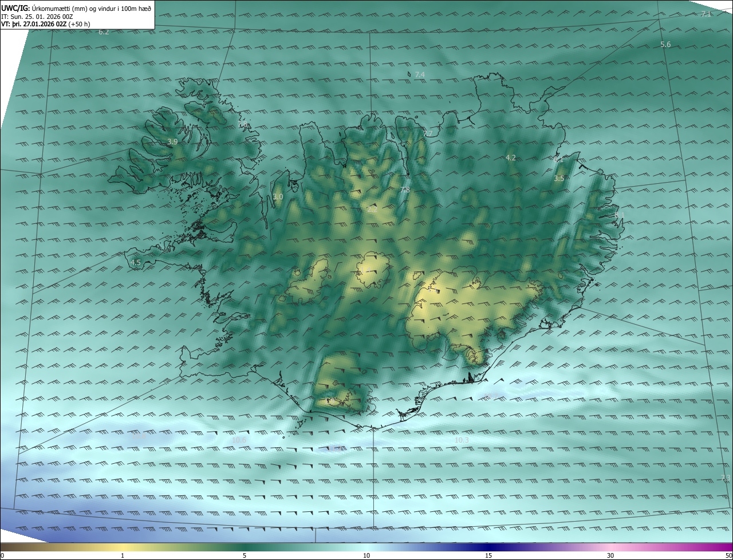This screenshot has height=560, width=733.
Task: Click the 8.1 value on east coast
Action: tap(620, 215)
